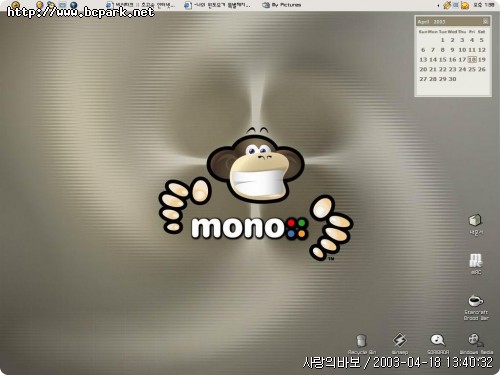The width and height of the screenshot is (500, 375).
Task: Select day 13 in the calendar
Action: click(423, 59)
